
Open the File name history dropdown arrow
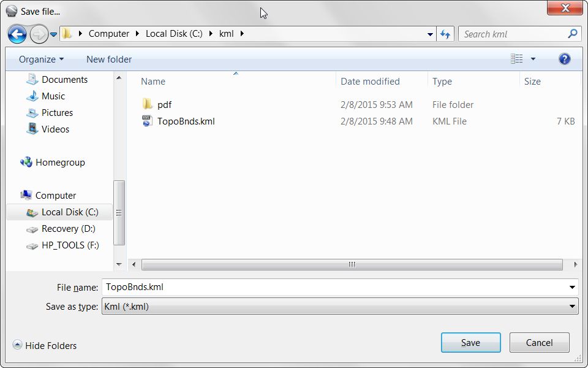(x=572, y=287)
